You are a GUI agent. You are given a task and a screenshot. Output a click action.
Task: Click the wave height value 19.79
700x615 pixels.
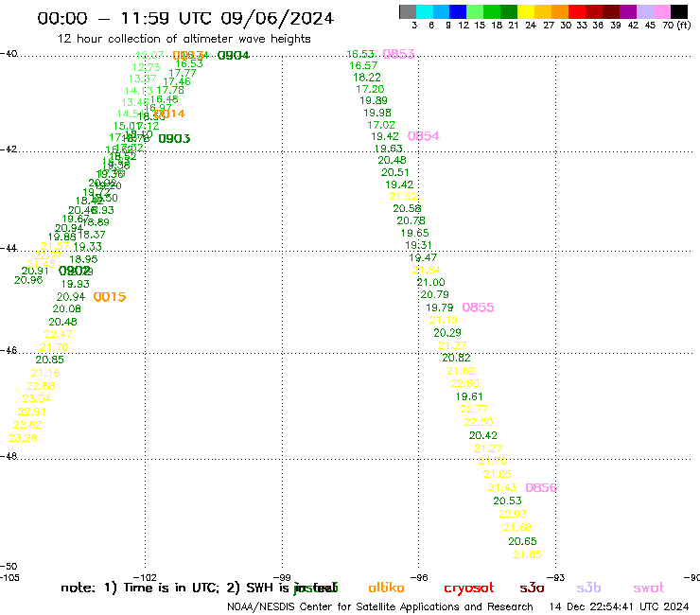(440, 307)
